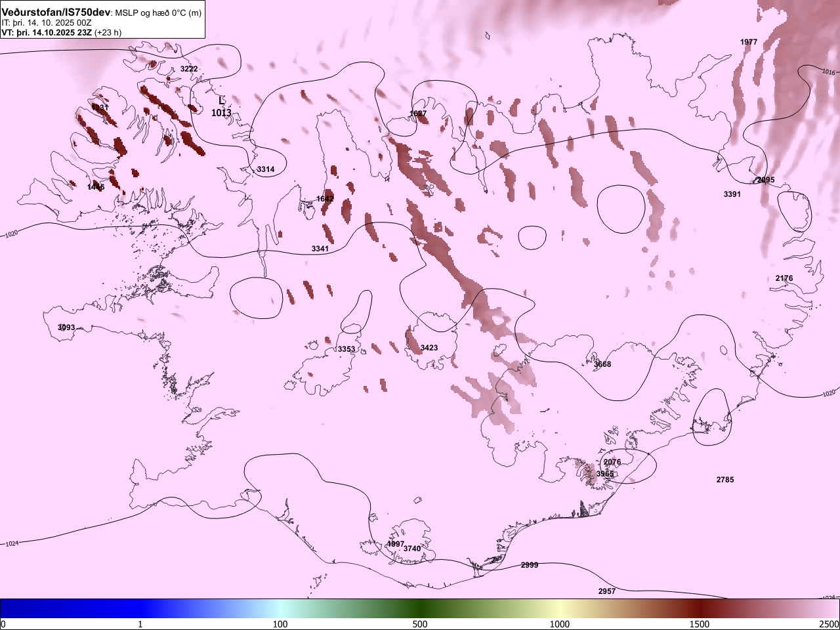Click the 'VT: þri. 14.10.2025 23Z' line
This screenshot has width=840, height=630.
click(x=47, y=32)
